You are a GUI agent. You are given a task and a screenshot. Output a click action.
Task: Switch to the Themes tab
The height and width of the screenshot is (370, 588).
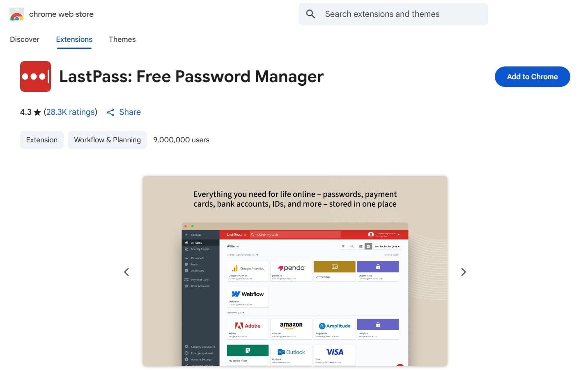click(x=122, y=39)
